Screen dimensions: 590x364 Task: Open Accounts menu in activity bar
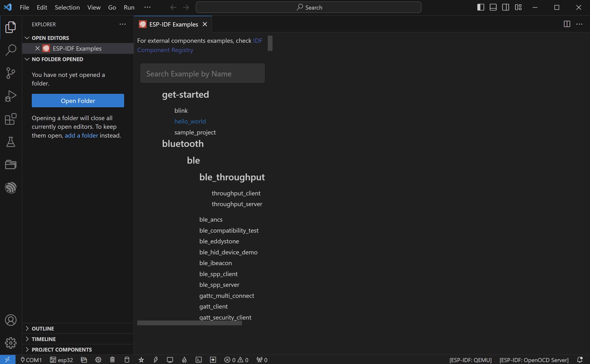point(11,320)
